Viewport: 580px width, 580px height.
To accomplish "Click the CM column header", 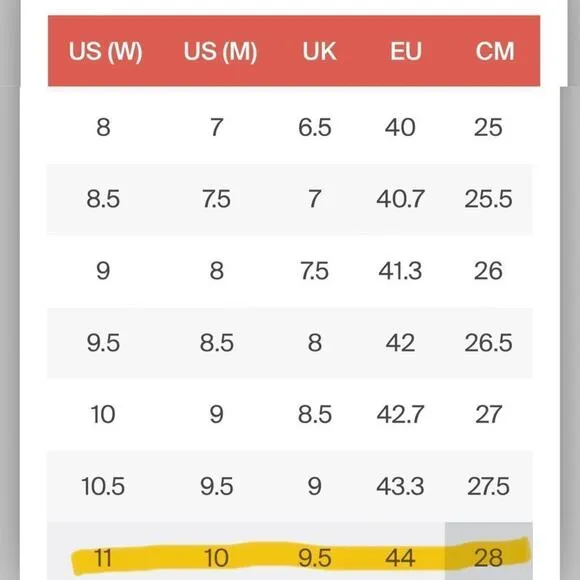I will click(495, 51).
